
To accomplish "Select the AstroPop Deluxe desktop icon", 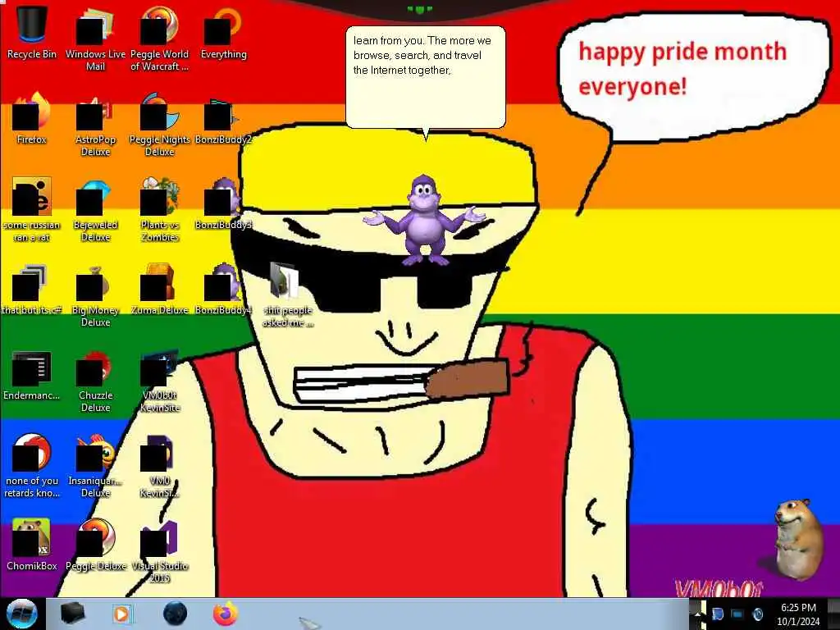I will tap(95, 123).
